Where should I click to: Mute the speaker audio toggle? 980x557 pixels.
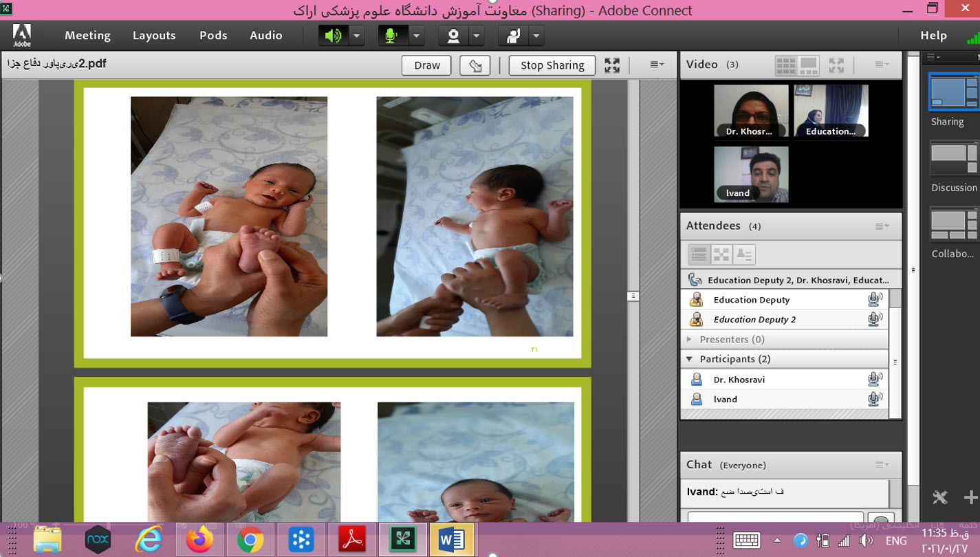(x=333, y=35)
